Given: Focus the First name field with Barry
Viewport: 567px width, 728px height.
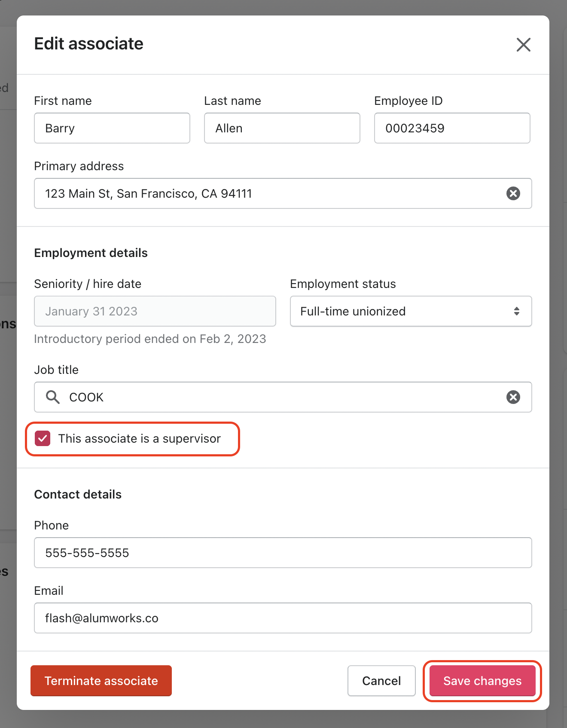Looking at the screenshot, I should (x=112, y=128).
